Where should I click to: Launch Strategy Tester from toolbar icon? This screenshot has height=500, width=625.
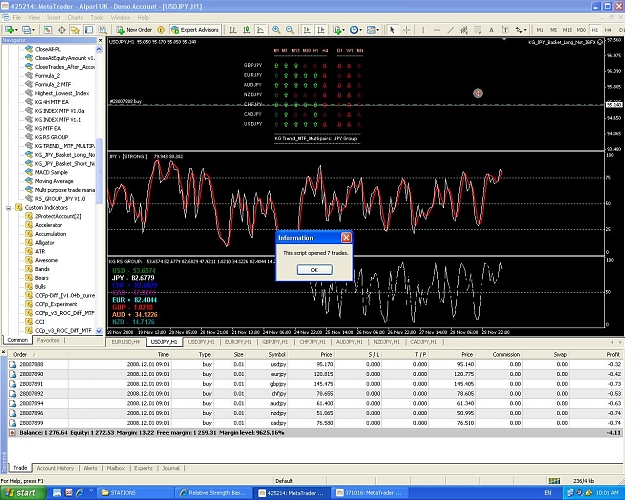(102, 30)
